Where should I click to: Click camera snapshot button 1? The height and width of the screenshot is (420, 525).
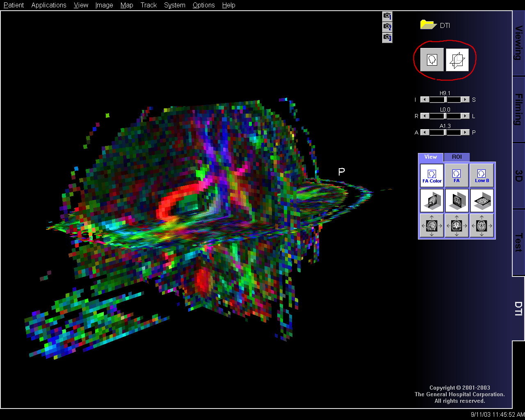point(387,16)
